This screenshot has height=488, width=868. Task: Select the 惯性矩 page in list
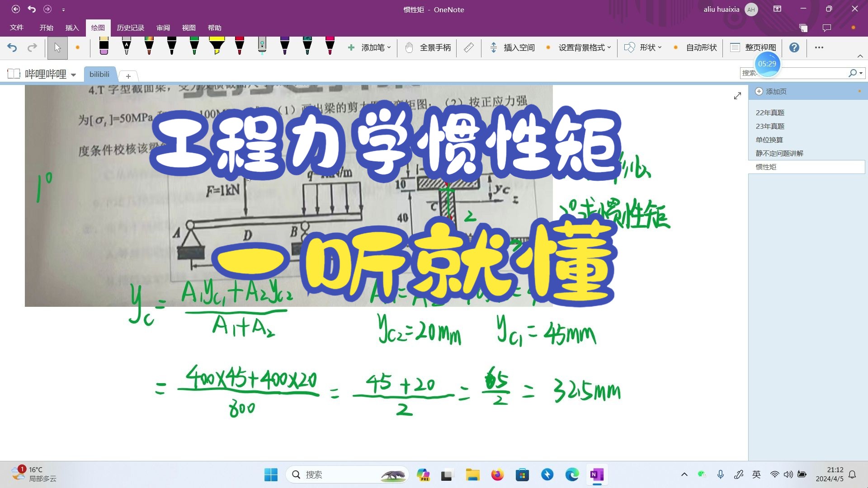pyautogui.click(x=807, y=167)
